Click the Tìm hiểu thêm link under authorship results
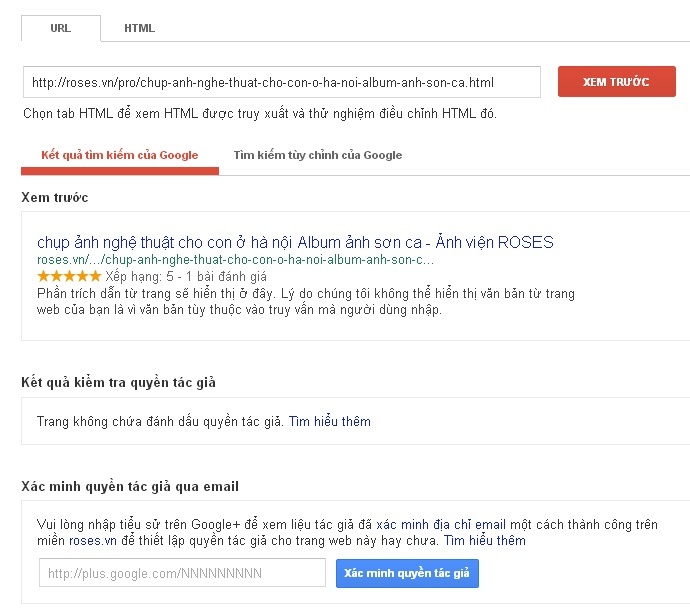 click(330, 422)
